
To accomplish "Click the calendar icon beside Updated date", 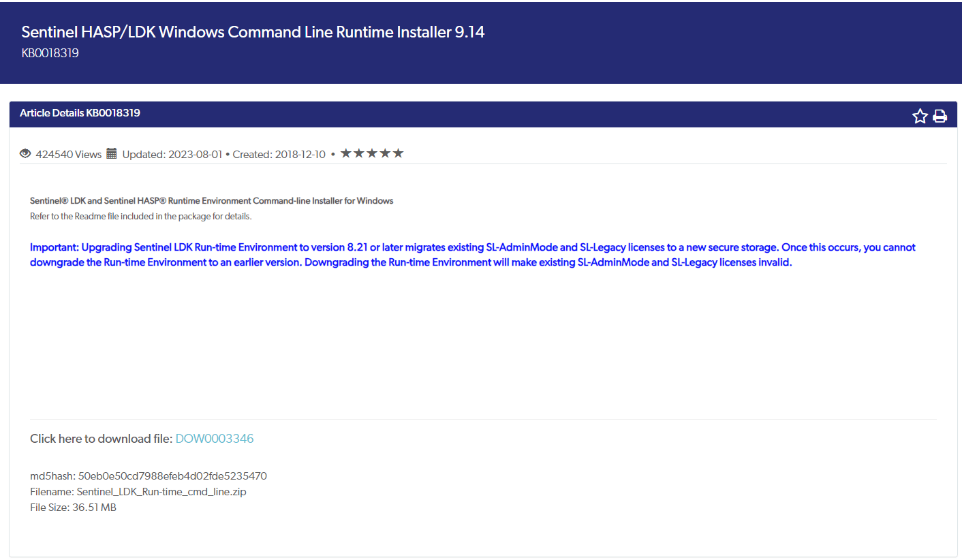I will (x=112, y=154).
